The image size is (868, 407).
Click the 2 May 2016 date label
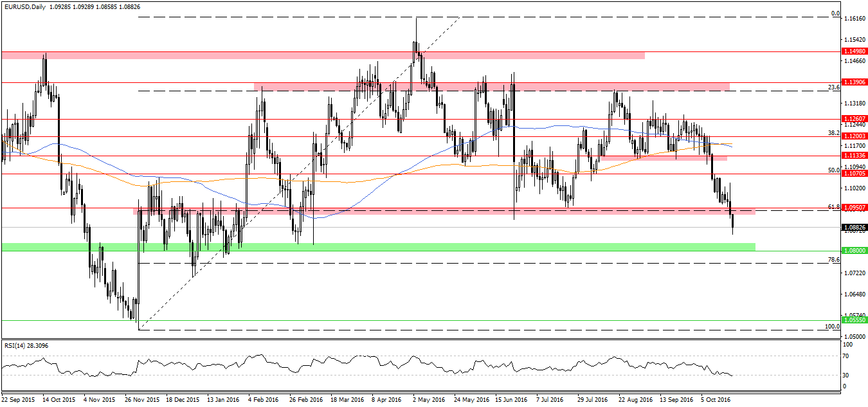pos(428,399)
